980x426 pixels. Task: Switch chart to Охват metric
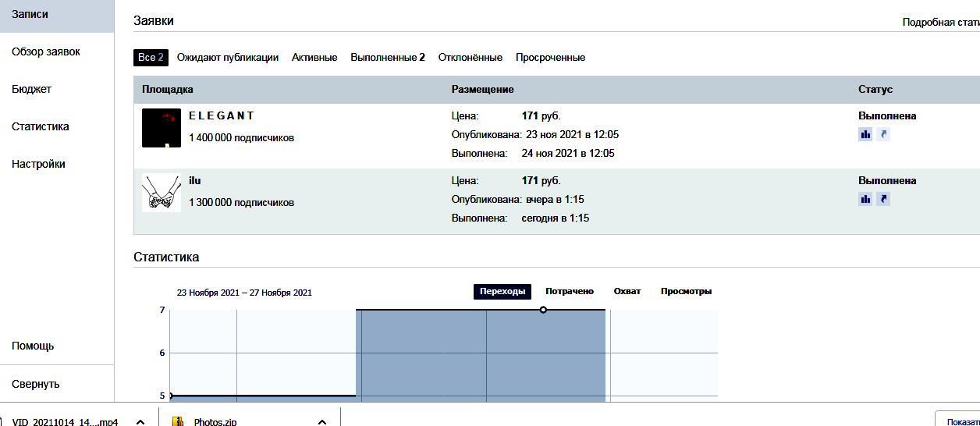[x=627, y=291]
